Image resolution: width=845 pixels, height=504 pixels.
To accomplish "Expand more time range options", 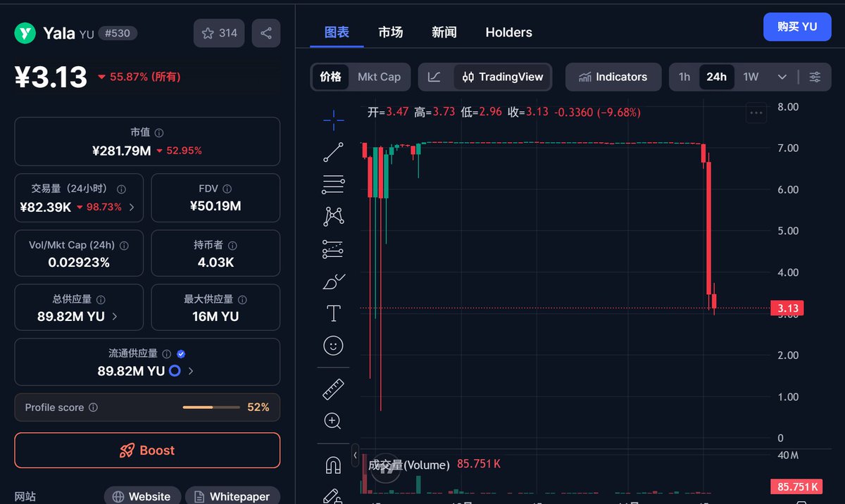I will pyautogui.click(x=782, y=77).
